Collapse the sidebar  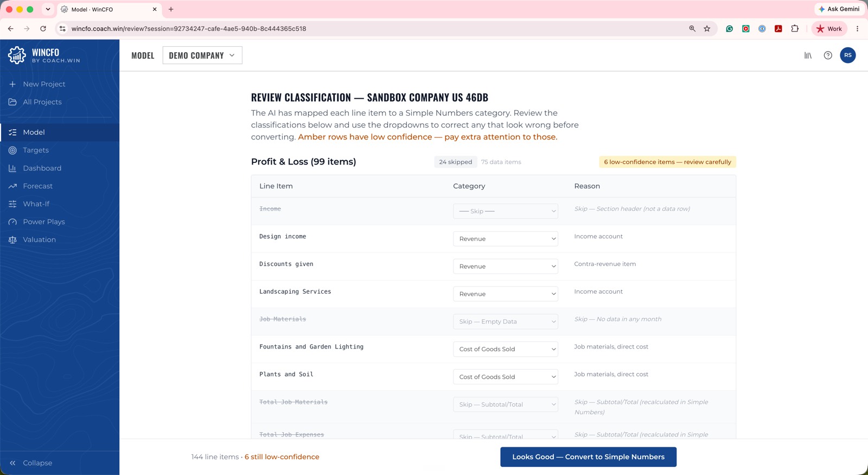coord(31,463)
